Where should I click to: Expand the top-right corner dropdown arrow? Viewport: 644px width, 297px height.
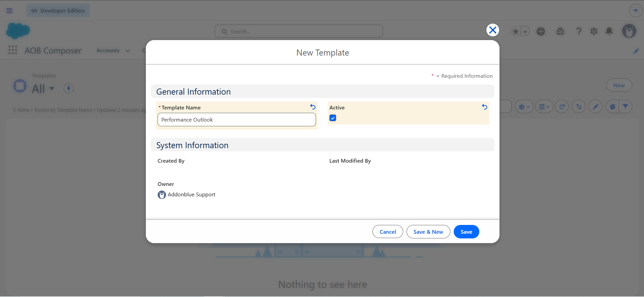pyautogui.click(x=636, y=10)
